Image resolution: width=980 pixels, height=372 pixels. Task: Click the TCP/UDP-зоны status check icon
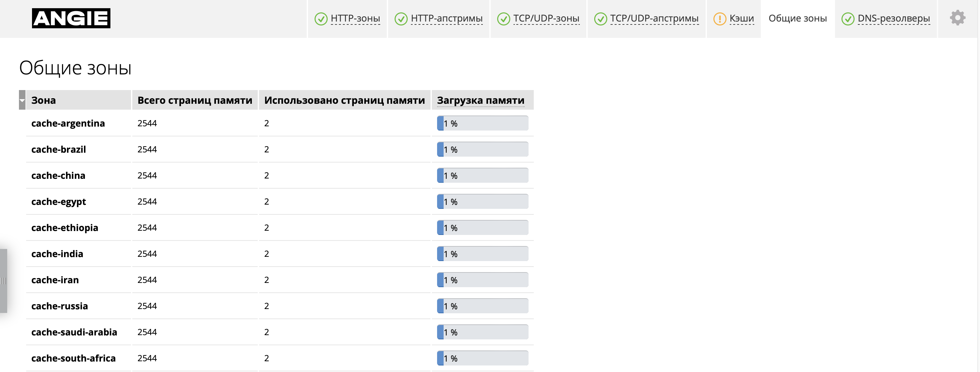point(503,19)
